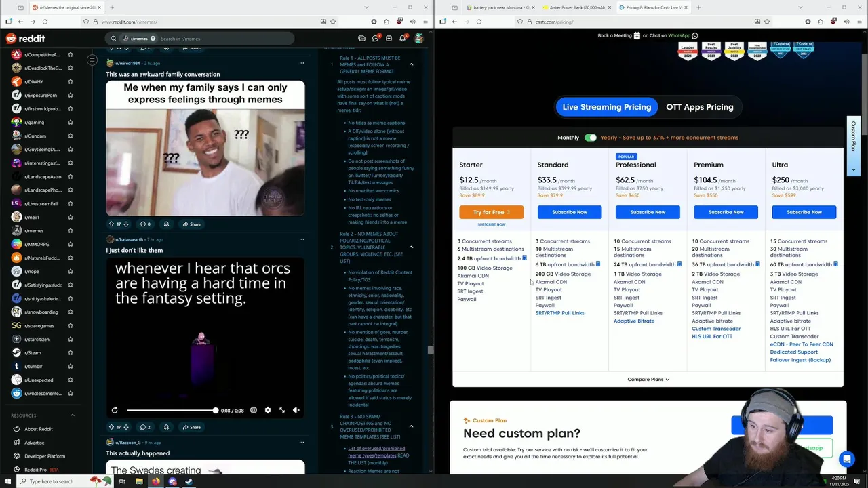
Task: Open the Reddit chat icon
Action: [x=375, y=38]
